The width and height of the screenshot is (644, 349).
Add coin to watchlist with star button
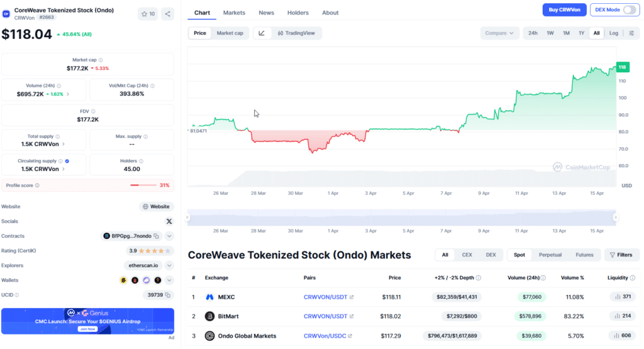coord(148,13)
